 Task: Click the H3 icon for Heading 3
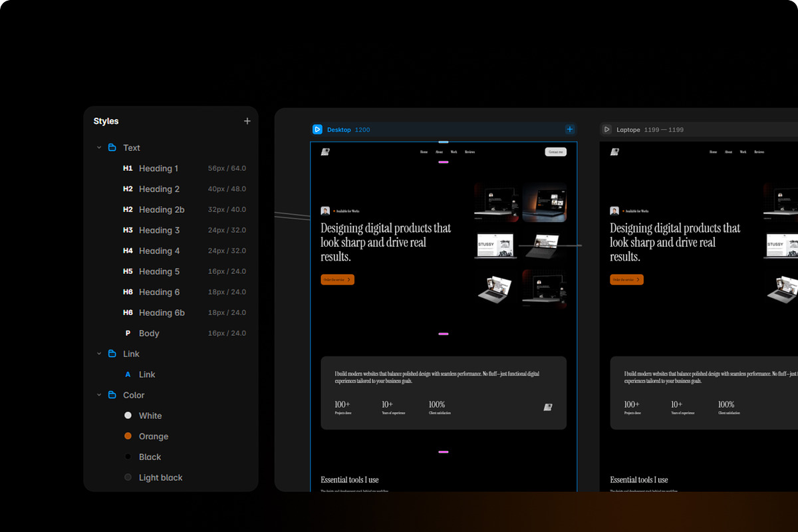[128, 230]
